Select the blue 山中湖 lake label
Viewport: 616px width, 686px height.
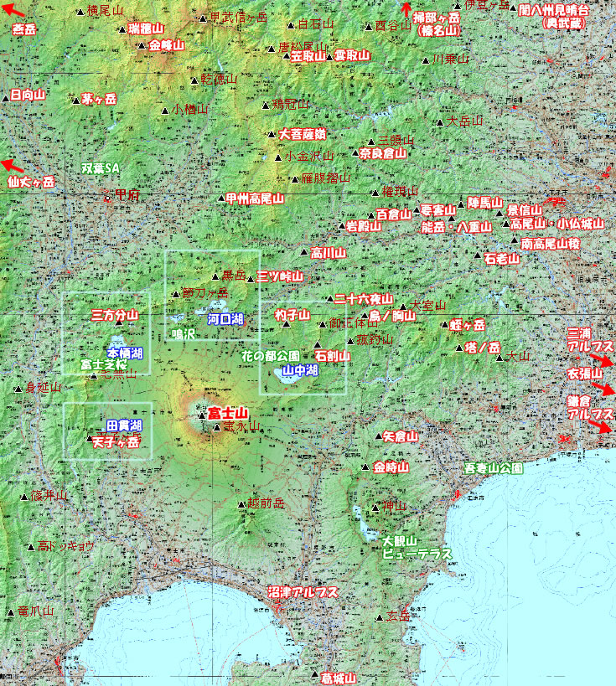pyautogui.click(x=299, y=369)
